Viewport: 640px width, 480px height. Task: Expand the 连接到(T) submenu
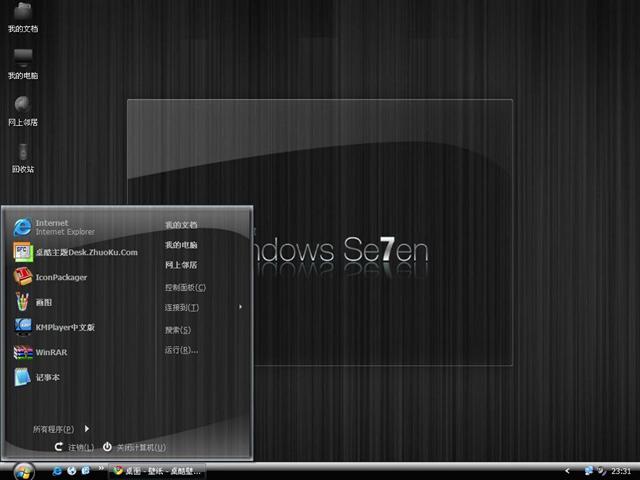[x=204, y=307]
